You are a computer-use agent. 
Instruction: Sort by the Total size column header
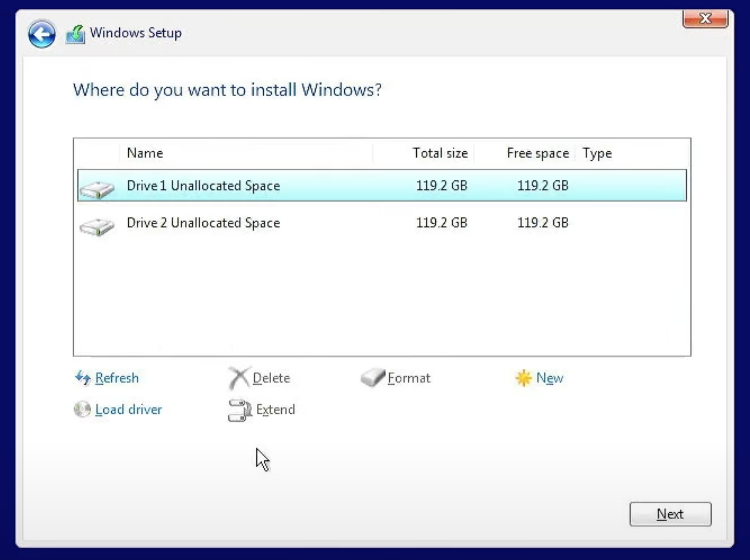tap(440, 153)
